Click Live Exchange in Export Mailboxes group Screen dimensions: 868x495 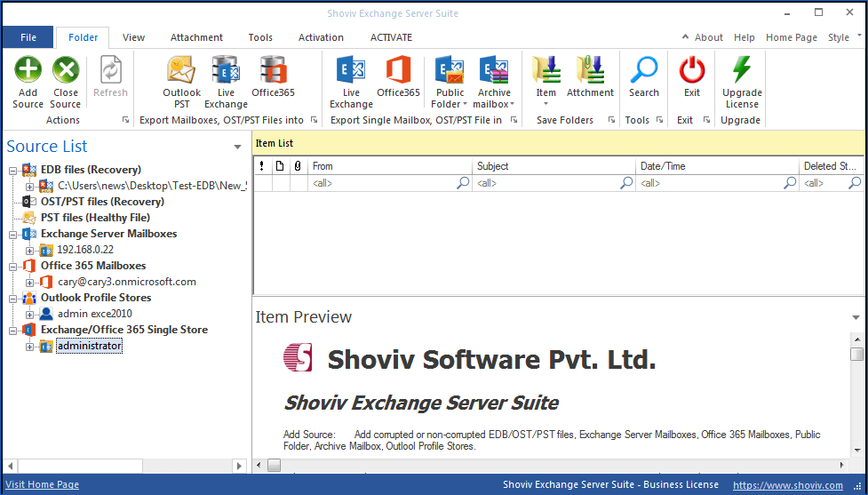point(226,70)
